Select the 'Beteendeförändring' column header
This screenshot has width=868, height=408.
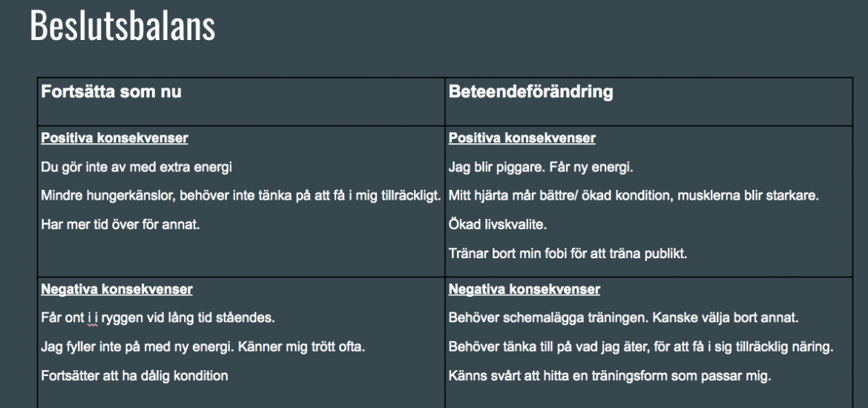click(530, 92)
